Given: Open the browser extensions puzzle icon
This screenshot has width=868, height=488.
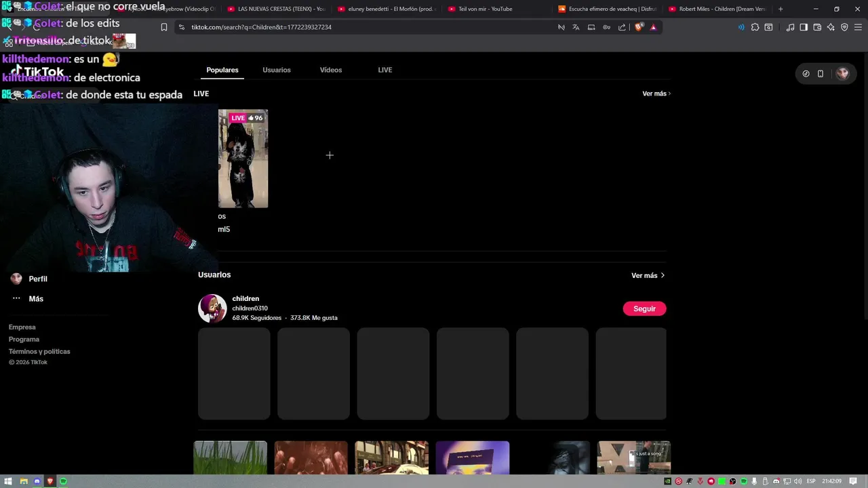Looking at the screenshot, I should (755, 27).
